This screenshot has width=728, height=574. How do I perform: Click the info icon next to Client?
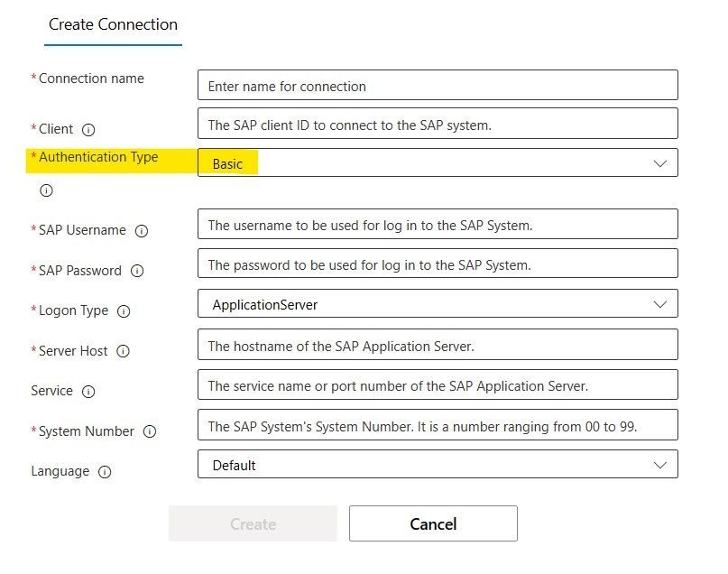coord(88,129)
